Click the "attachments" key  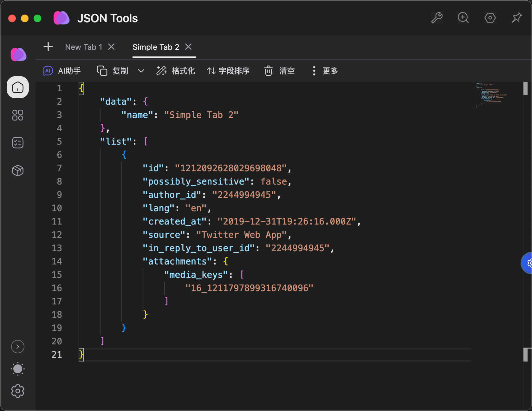pos(177,261)
